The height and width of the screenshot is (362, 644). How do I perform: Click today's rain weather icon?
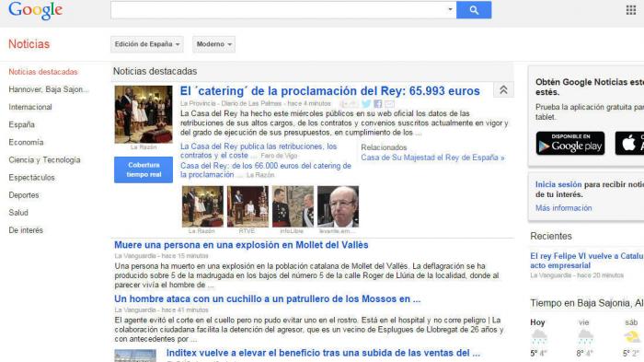click(539, 337)
